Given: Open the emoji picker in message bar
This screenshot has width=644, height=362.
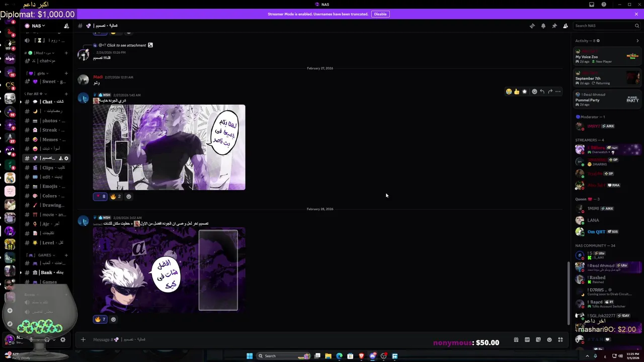Looking at the screenshot, I should point(549,340).
